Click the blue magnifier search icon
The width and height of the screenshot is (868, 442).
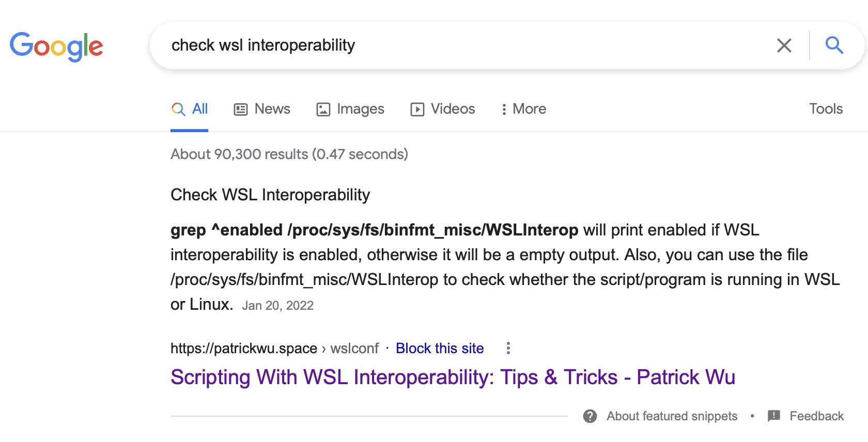[834, 45]
